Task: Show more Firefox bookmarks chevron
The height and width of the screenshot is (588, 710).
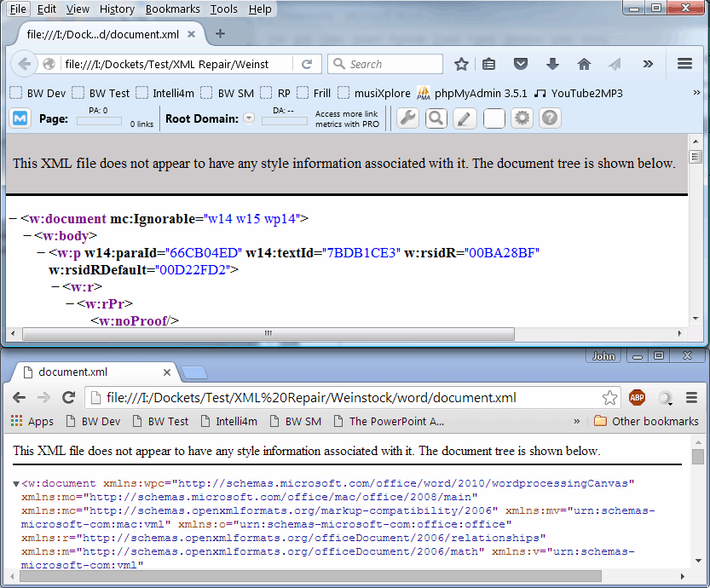Action: tap(696, 93)
